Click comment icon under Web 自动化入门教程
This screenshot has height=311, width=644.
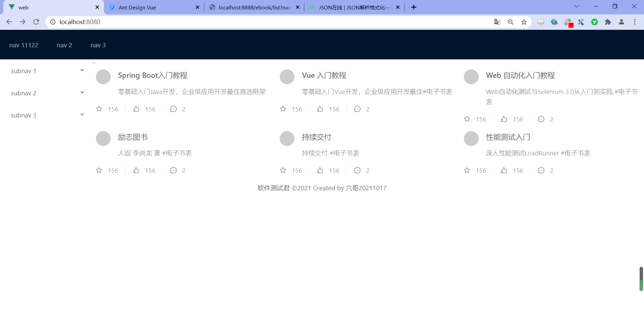point(541,119)
